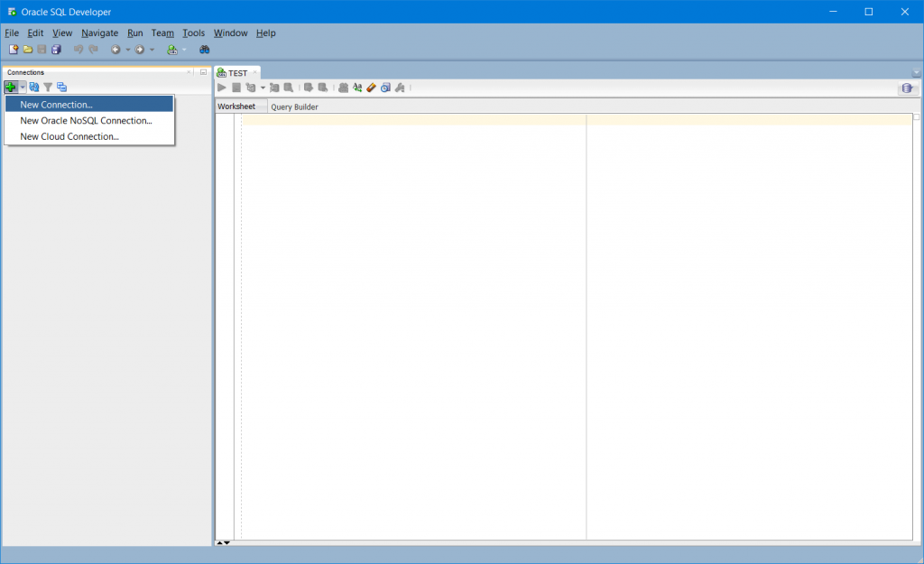The height and width of the screenshot is (564, 924).
Task: Click the binoculars Find DB Object icon
Action: pos(205,50)
